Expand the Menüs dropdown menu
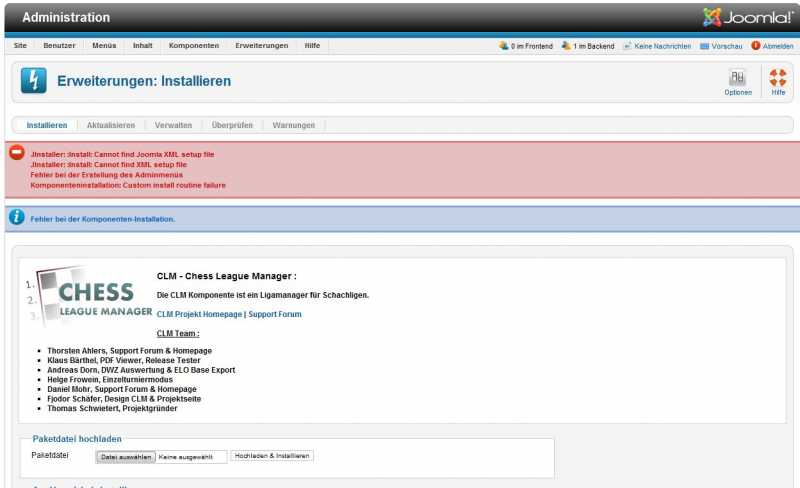Screen dimensions: 800x488 [x=104, y=46]
